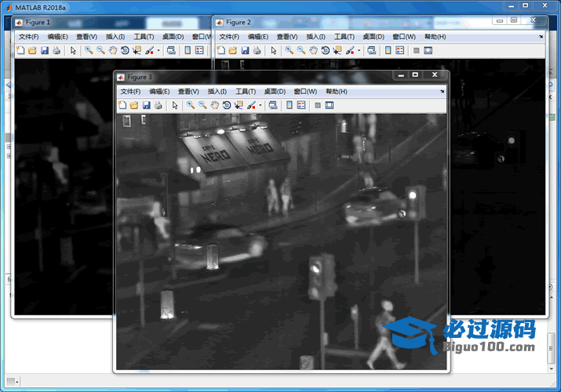Click the Print icon in Figure 2 toolbar
Viewport: 561px width, 392px height.
(x=257, y=50)
